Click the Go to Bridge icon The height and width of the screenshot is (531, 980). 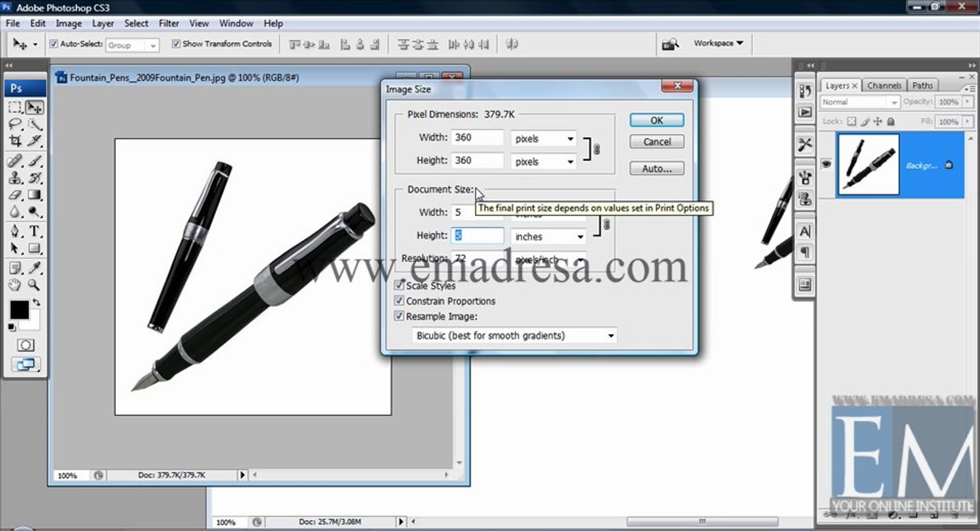click(x=670, y=44)
